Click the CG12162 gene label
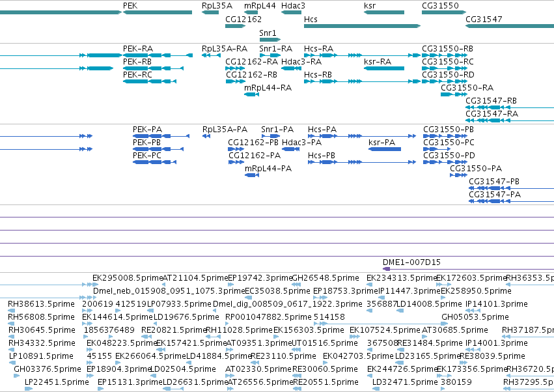Screen dimensions: 554x392 click(243, 19)
